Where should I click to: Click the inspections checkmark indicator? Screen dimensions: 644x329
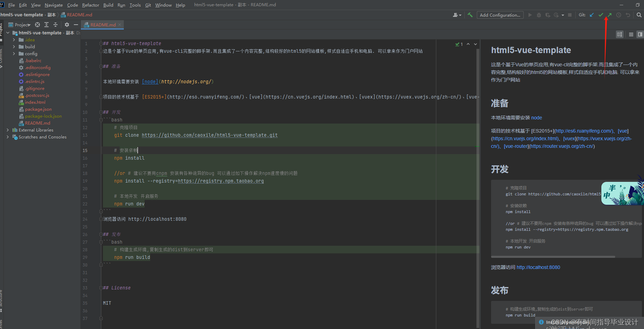pos(459,44)
